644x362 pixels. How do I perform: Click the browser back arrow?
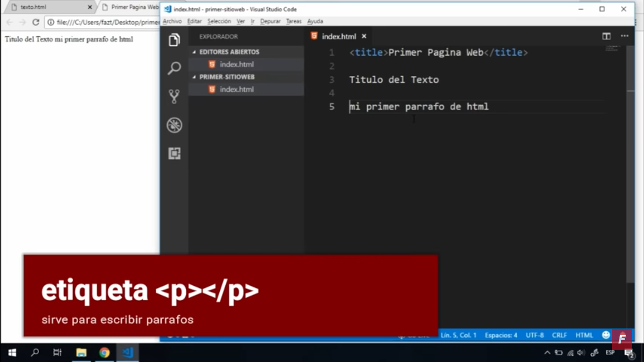pyautogui.click(x=9, y=22)
